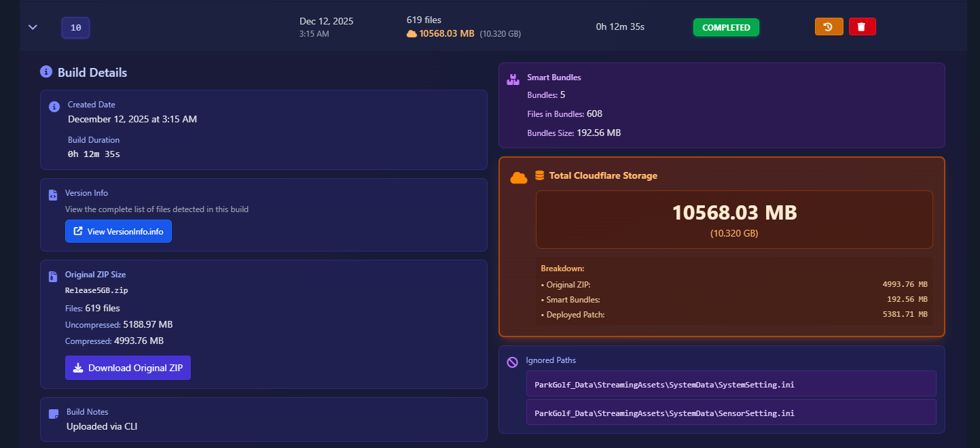Screen dimensions: 980x448
Task: Select the SystemSetting.ini ignored path entry
Action: point(731,383)
